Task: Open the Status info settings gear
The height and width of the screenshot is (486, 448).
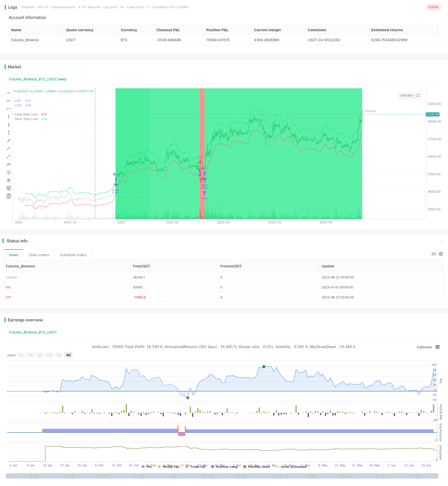Action: [x=441, y=254]
